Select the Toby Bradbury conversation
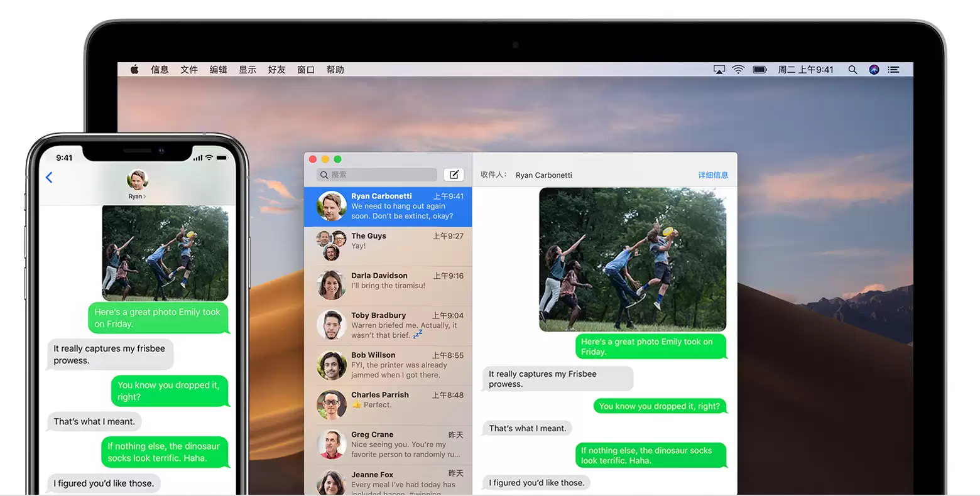980x496 pixels. click(388, 325)
